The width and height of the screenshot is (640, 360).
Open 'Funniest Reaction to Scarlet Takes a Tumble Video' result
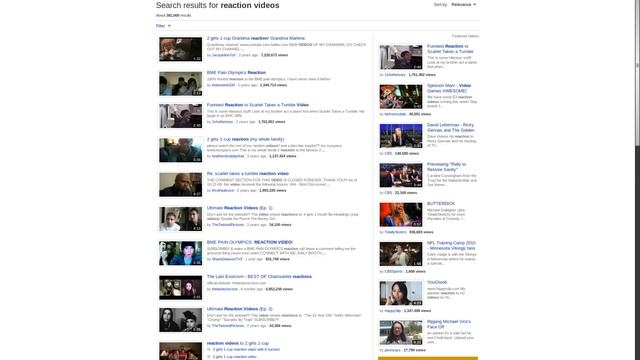(258, 105)
